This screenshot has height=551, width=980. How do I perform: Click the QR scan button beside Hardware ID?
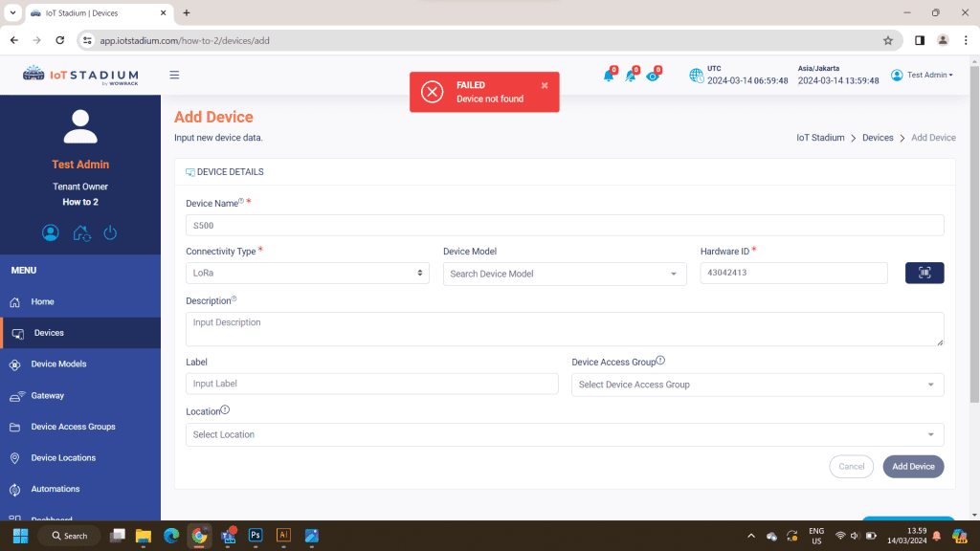coord(924,273)
